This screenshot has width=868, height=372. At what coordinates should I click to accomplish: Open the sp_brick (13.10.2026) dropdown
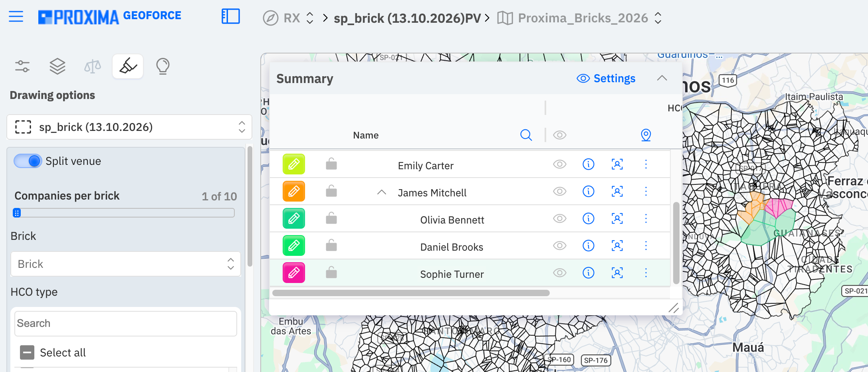(129, 127)
